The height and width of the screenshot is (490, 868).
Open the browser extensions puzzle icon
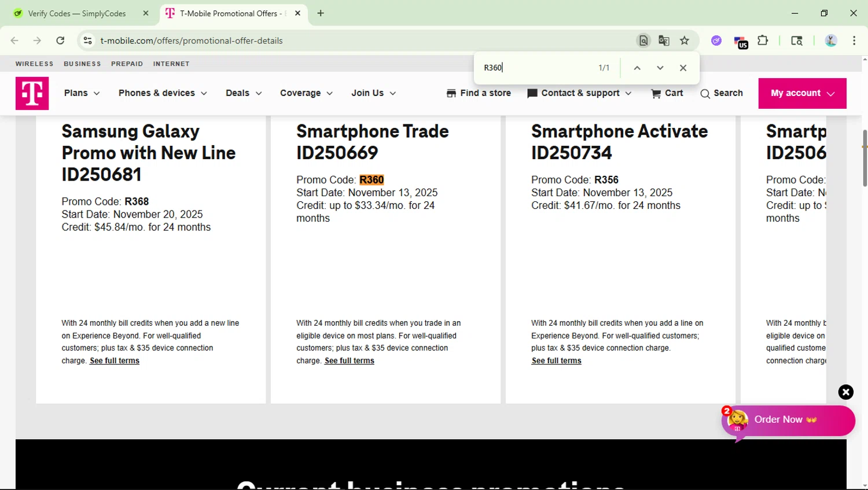point(763,40)
